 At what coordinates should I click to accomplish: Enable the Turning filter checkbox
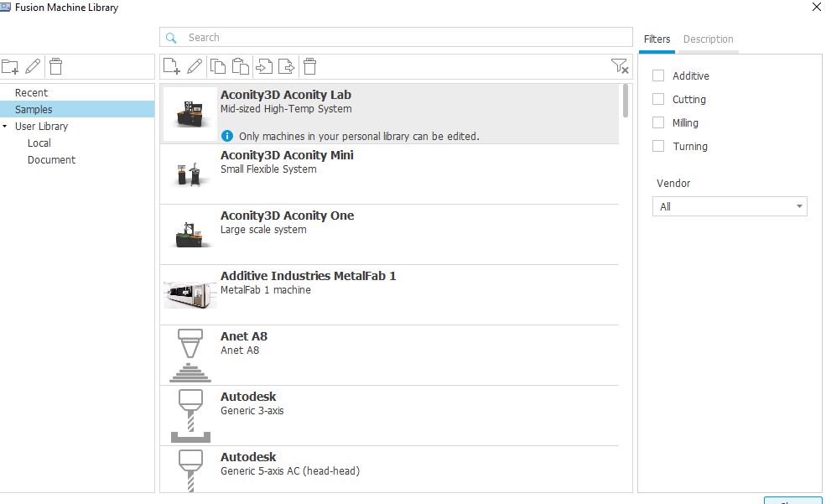pos(658,146)
